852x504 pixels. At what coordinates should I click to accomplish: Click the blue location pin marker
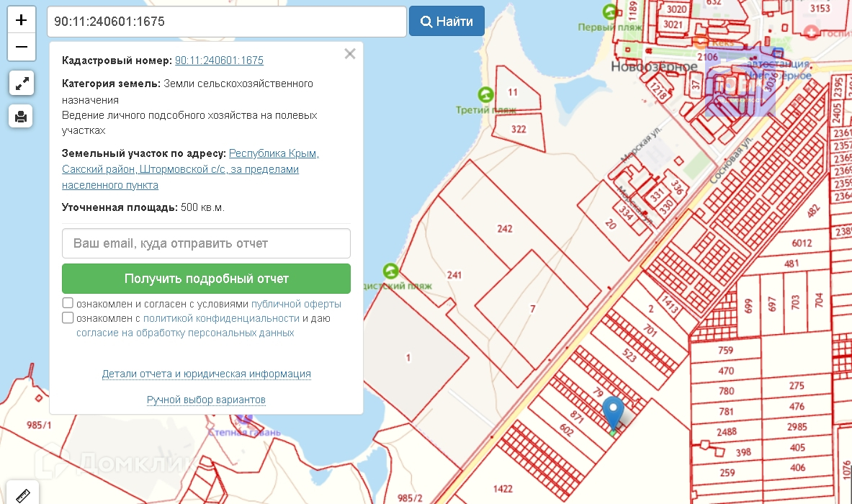point(614,414)
